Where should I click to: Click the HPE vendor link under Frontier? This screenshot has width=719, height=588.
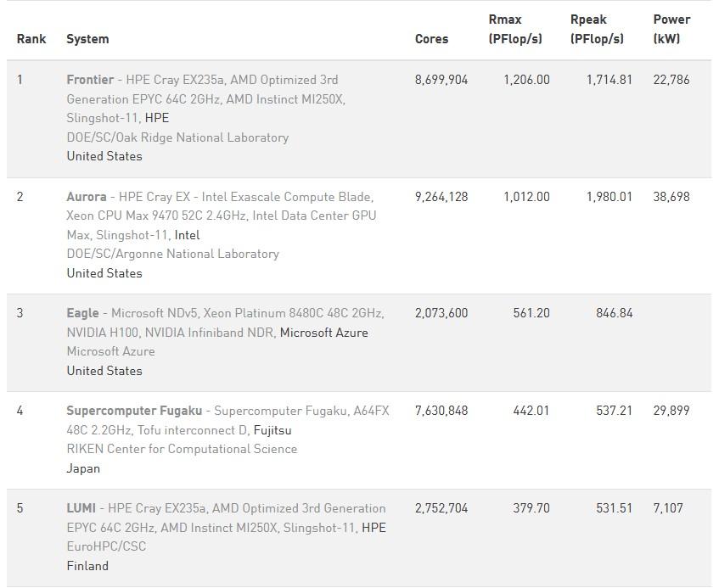(x=157, y=118)
